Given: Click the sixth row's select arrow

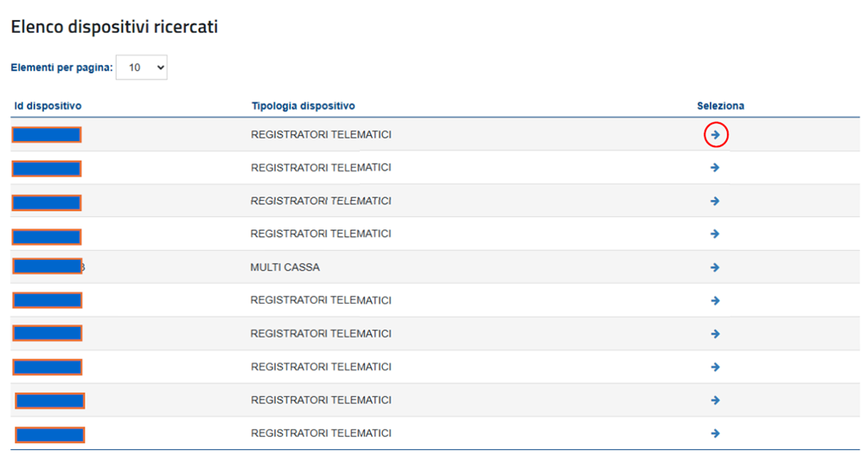Looking at the screenshot, I should [715, 300].
